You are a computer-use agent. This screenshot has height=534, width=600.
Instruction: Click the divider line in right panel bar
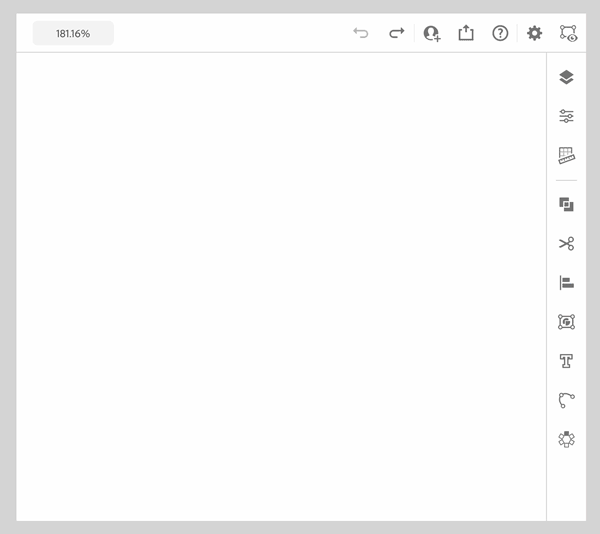[x=566, y=180]
